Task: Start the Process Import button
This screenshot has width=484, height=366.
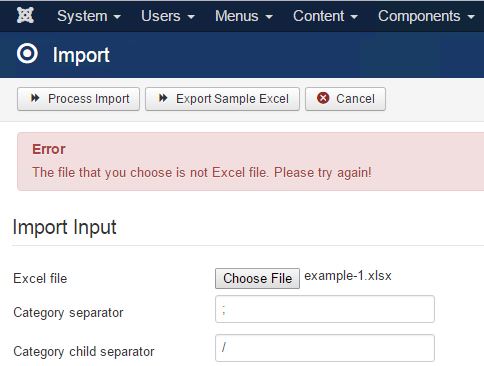Action: (x=78, y=99)
